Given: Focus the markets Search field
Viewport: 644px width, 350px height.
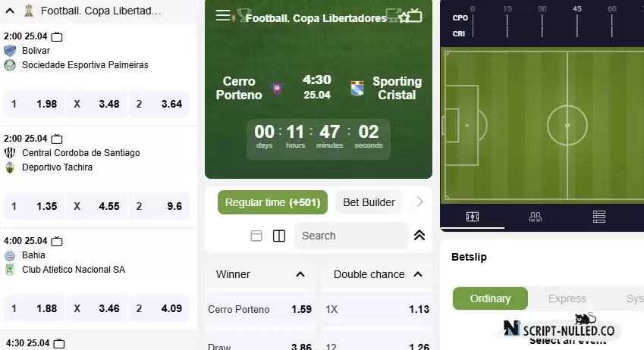Looking at the screenshot, I should coord(351,236).
